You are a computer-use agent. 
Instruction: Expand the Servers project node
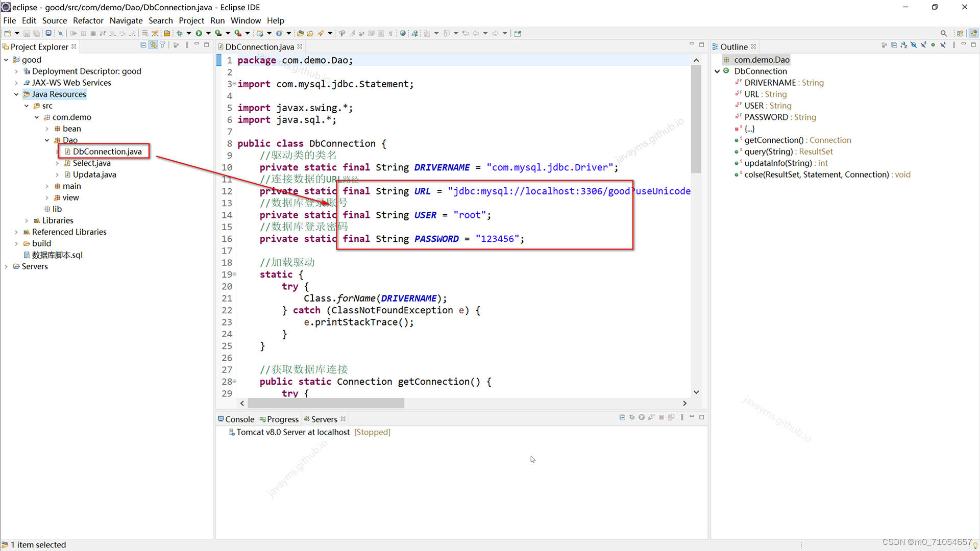point(6,267)
